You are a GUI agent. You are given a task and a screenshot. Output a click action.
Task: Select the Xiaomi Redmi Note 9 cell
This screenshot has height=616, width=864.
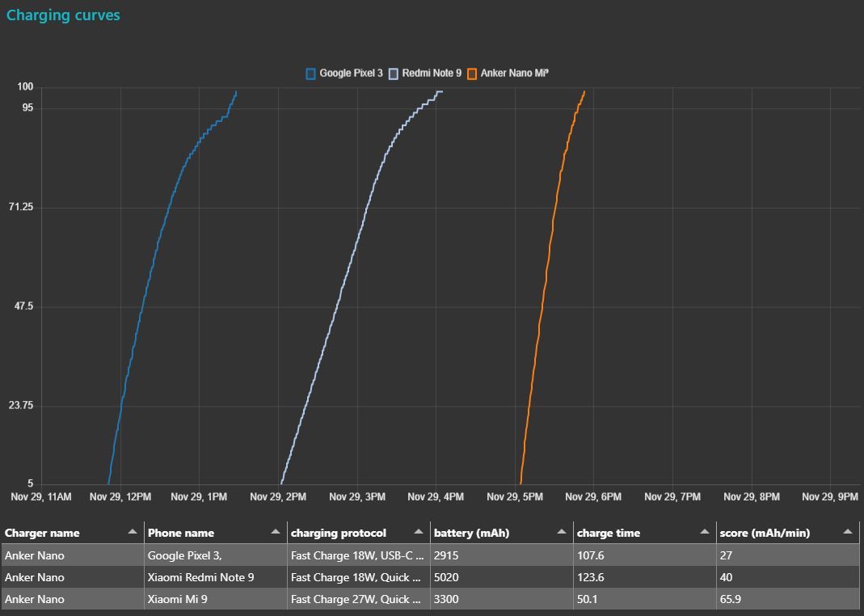point(216,577)
